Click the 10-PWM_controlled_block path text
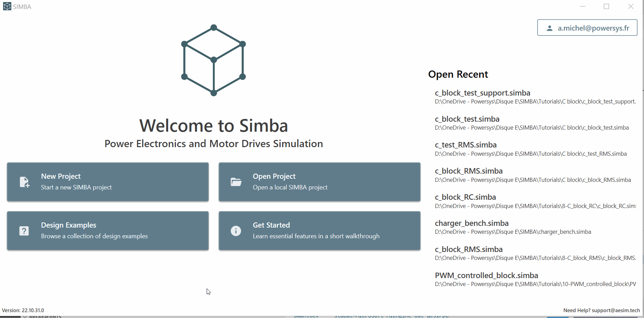This screenshot has height=318, width=644. 535,284
